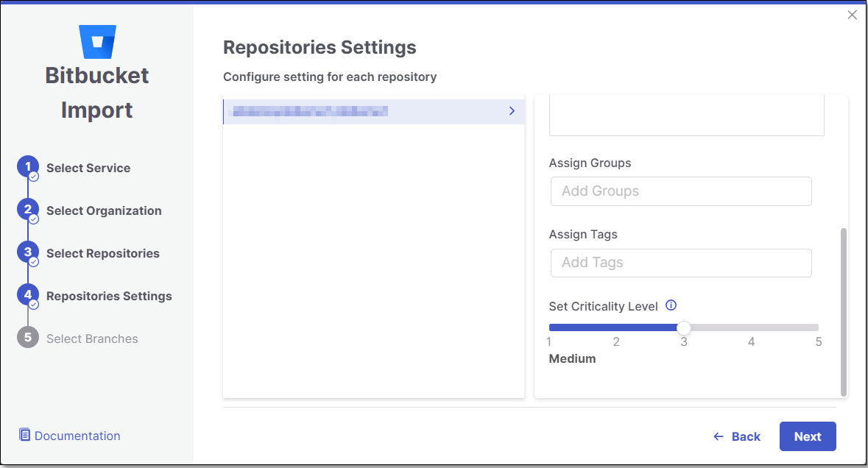Go to the Select Branches step
The image size is (868, 468).
[x=93, y=338]
